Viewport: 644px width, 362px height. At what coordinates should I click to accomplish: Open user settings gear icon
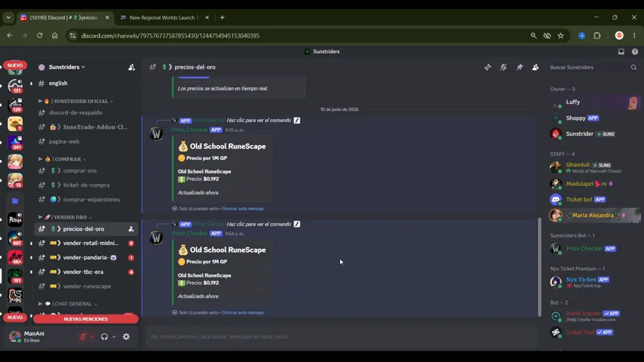(x=126, y=336)
